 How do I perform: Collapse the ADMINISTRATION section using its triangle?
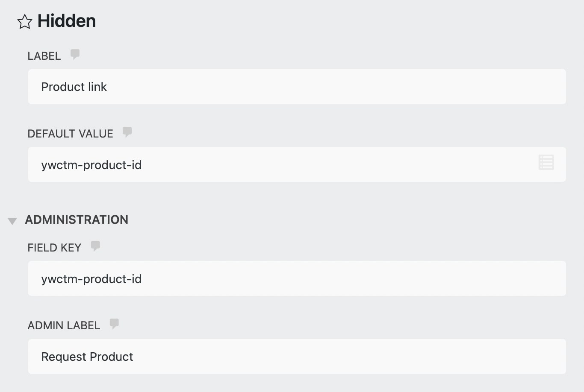coord(12,221)
